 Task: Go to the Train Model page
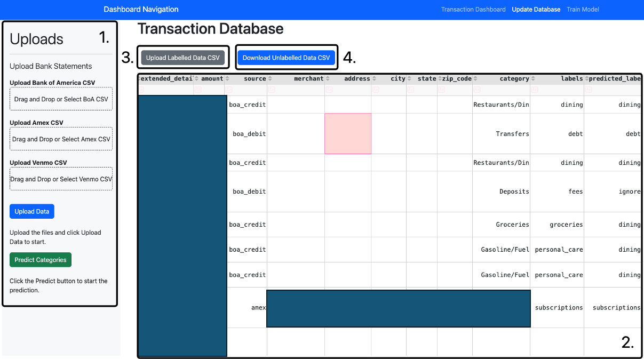click(x=583, y=10)
